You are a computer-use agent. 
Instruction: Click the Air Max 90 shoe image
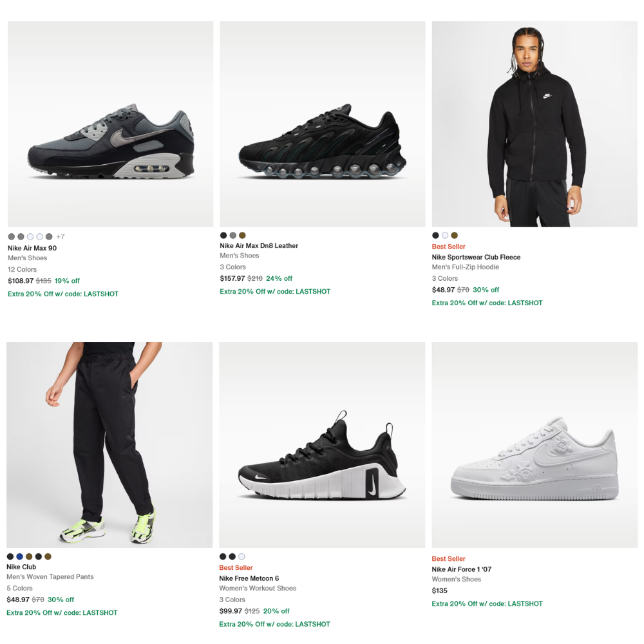pos(109,124)
